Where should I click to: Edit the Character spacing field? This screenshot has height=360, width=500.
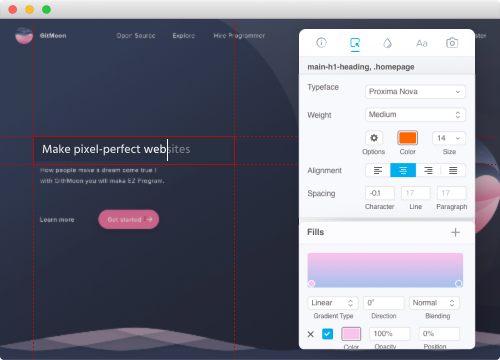380,193
